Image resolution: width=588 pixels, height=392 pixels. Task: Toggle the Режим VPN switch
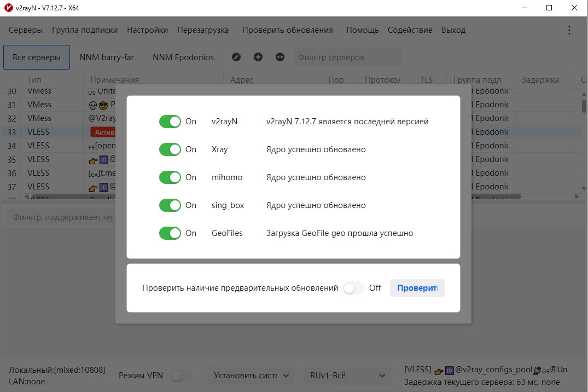[x=181, y=376]
